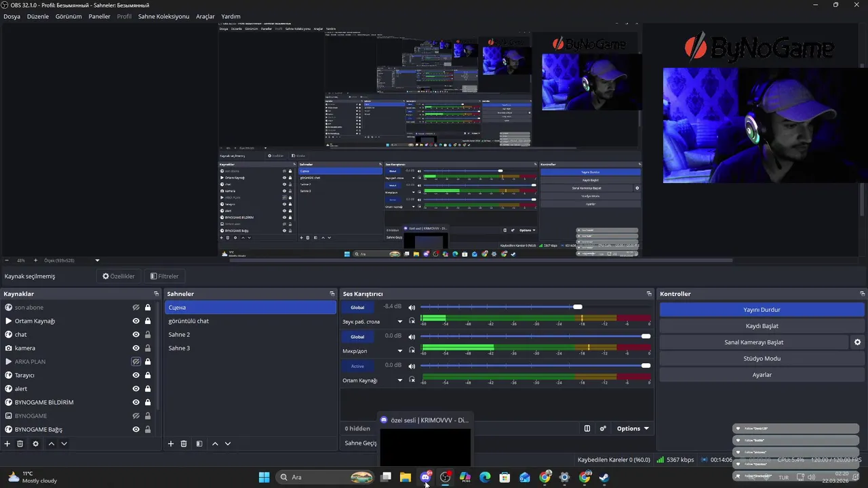The image size is (868, 488).
Task: Open the Düzenle menu
Action: tap(38, 16)
